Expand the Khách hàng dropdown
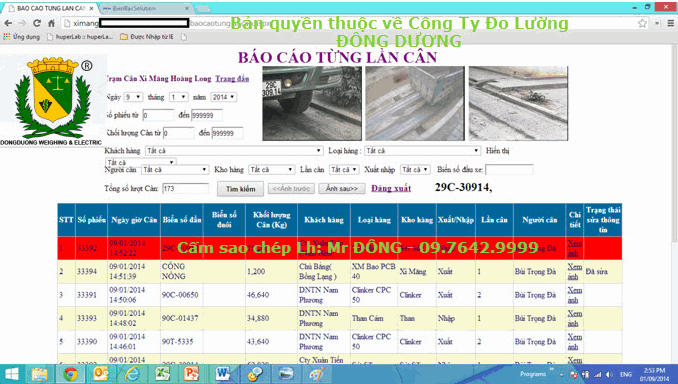This screenshot has height=384, width=678. (x=234, y=150)
